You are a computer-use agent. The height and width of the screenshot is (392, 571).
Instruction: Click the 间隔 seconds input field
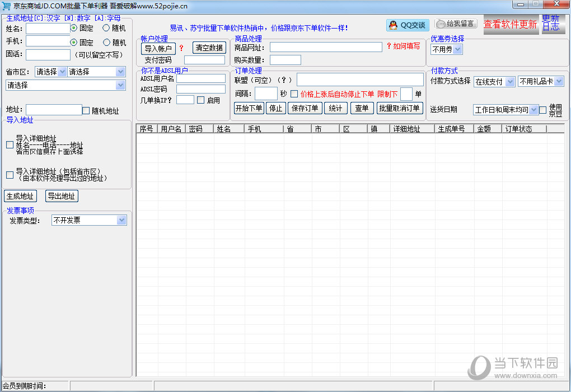coord(266,94)
